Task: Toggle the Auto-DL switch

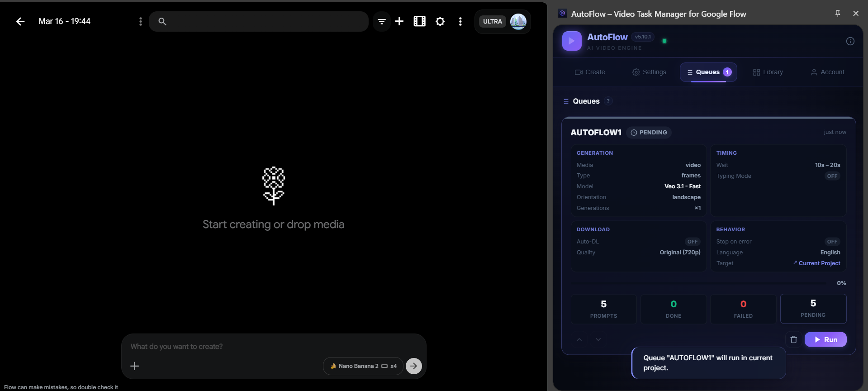Action: click(692, 242)
